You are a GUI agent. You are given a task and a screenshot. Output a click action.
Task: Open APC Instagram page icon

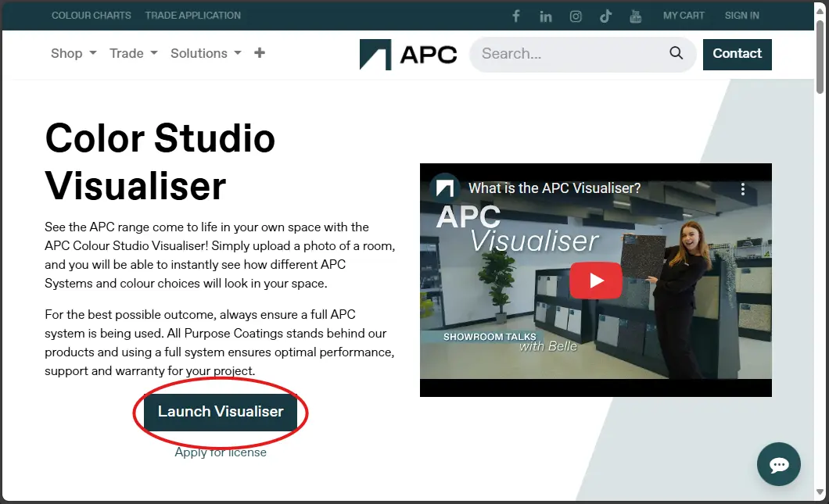(x=576, y=16)
